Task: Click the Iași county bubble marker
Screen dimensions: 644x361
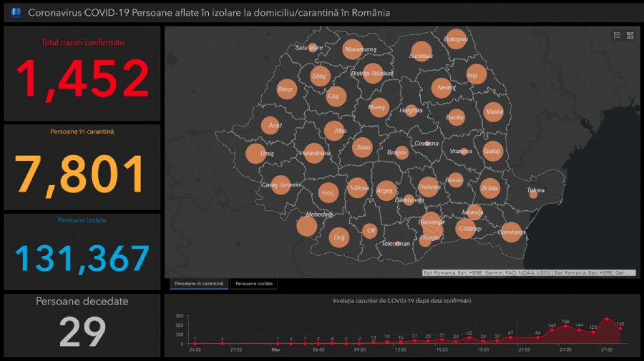Action: (477, 74)
